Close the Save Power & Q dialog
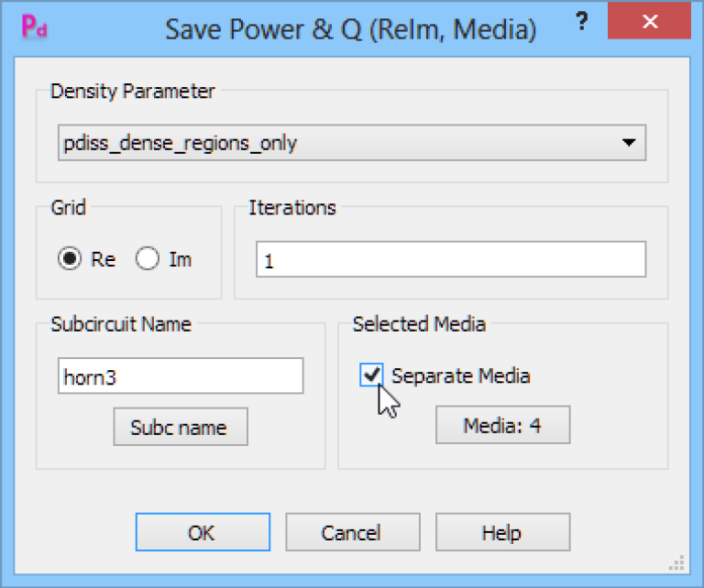 pyautogui.click(x=649, y=21)
